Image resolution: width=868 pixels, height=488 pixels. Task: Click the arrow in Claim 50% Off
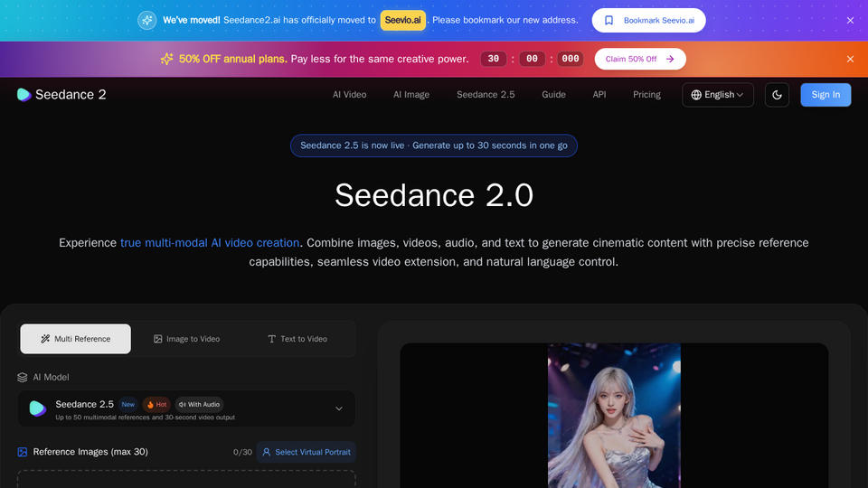(x=670, y=60)
